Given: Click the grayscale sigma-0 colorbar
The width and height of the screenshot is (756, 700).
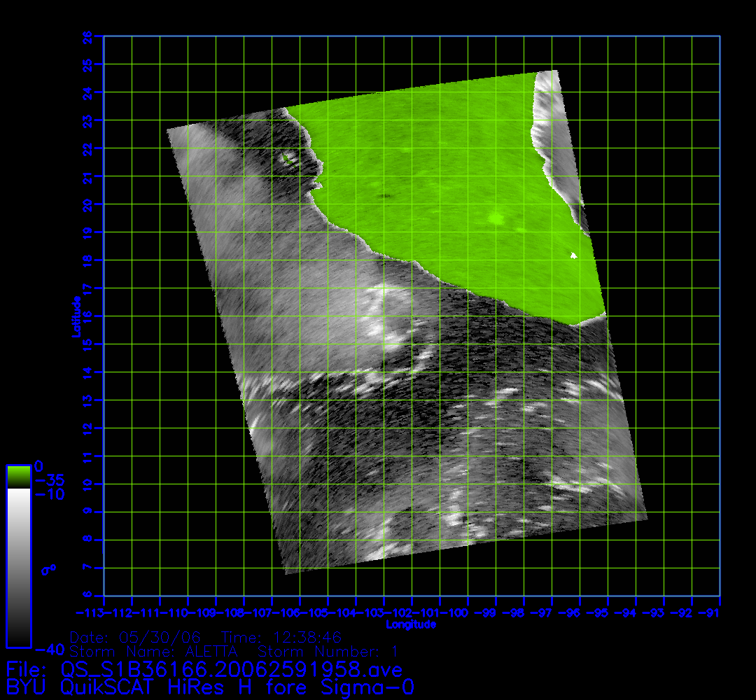Looking at the screenshot, I should point(18,566).
